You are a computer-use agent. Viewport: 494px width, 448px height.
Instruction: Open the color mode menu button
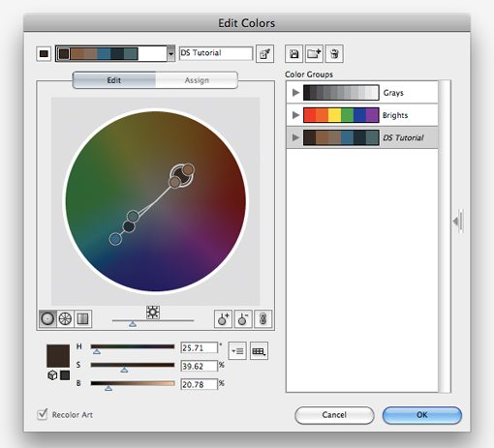[237, 350]
